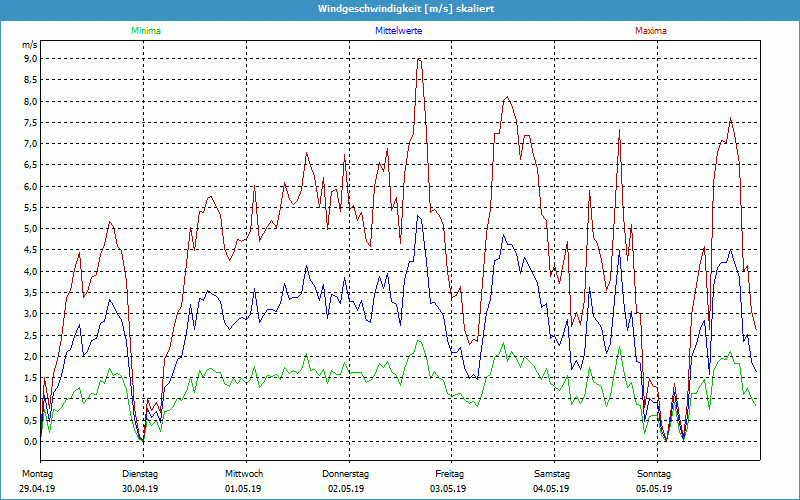Image resolution: width=800 pixels, height=500 pixels.
Task: Click the Donnerstag day label
Action: click(x=345, y=474)
